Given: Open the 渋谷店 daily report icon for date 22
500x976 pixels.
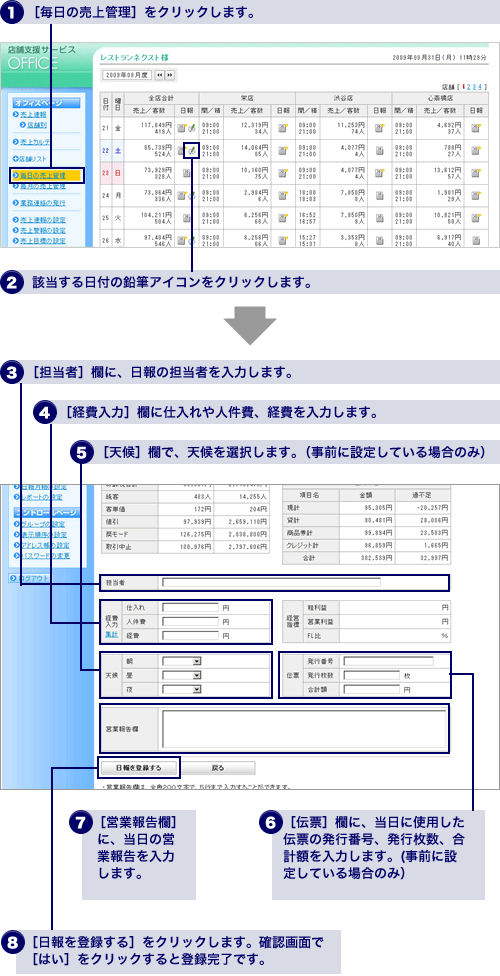Looking at the screenshot, I should [x=379, y=150].
